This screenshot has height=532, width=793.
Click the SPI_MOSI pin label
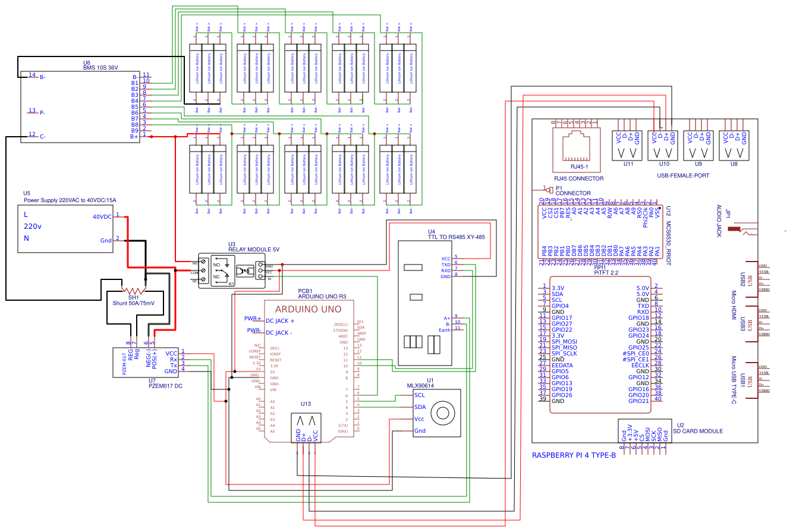564,342
